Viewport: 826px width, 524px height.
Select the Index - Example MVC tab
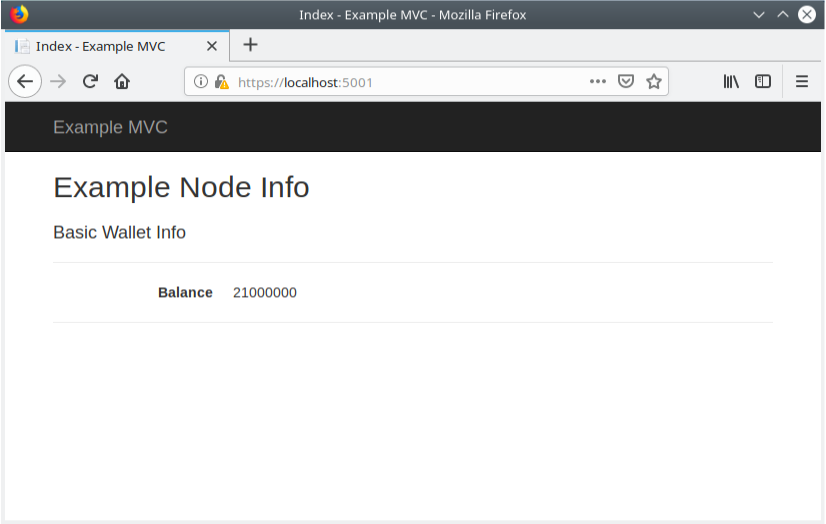point(117,46)
